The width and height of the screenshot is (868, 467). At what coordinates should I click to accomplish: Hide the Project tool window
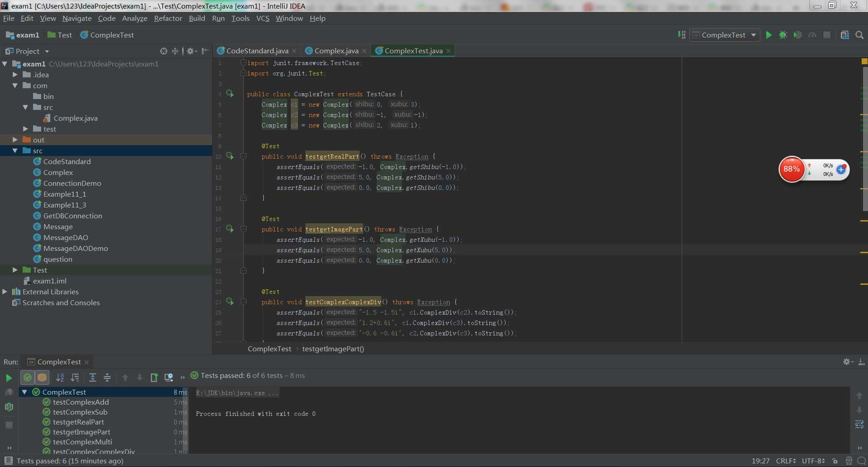pyautogui.click(x=205, y=51)
